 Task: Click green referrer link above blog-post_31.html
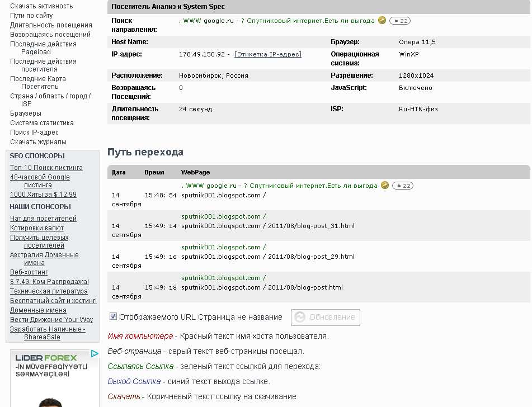pyautogui.click(x=224, y=216)
